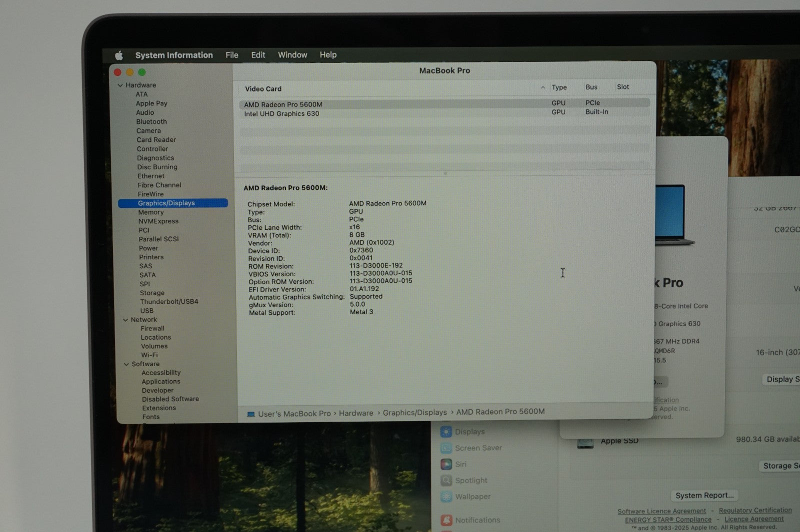Open the Software Licence Agreement link
The width and height of the screenshot is (800, 532).
tap(661, 511)
